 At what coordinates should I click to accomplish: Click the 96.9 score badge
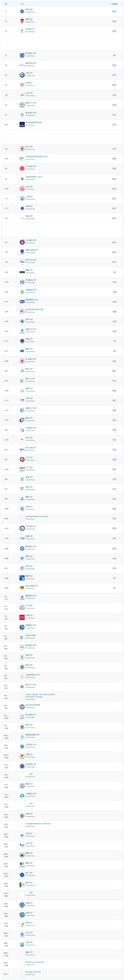click(114, 12)
